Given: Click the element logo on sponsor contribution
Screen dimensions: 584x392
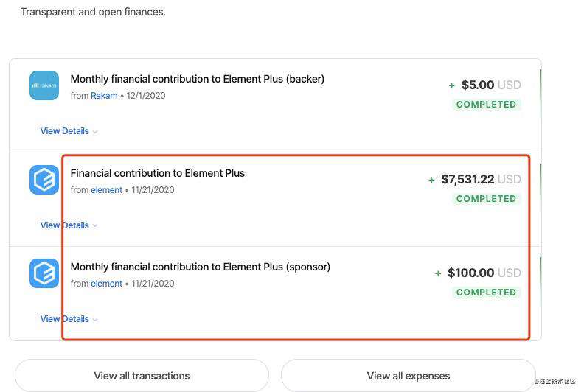Looking at the screenshot, I should coord(44,273).
